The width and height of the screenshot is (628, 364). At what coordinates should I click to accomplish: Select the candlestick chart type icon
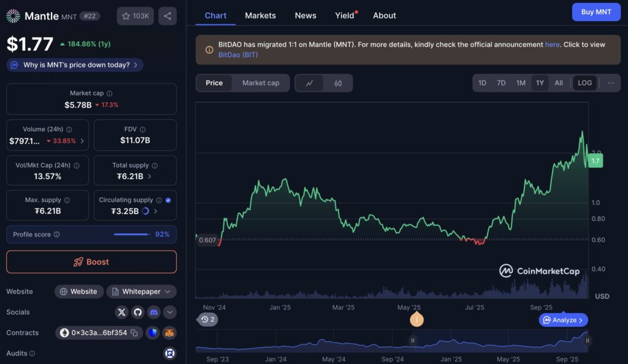click(338, 83)
